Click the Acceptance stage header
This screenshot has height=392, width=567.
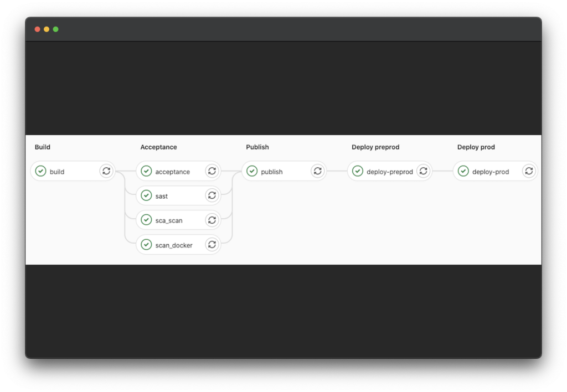pos(158,147)
